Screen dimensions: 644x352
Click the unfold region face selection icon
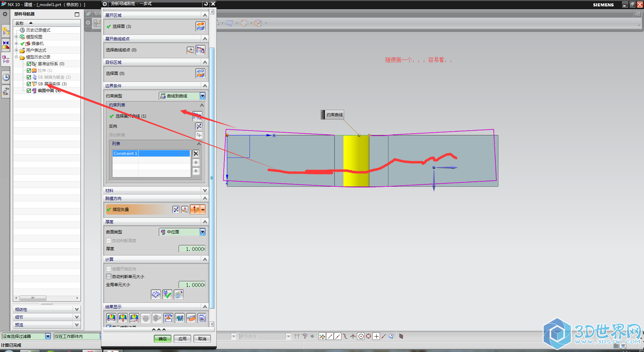pyautogui.click(x=200, y=27)
